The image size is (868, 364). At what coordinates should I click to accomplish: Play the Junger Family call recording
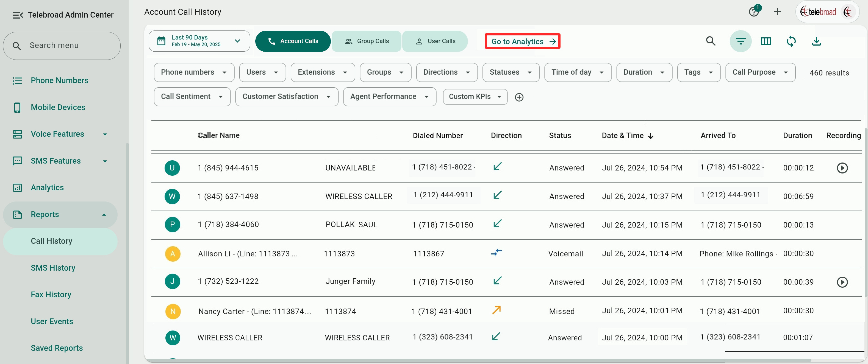842,282
